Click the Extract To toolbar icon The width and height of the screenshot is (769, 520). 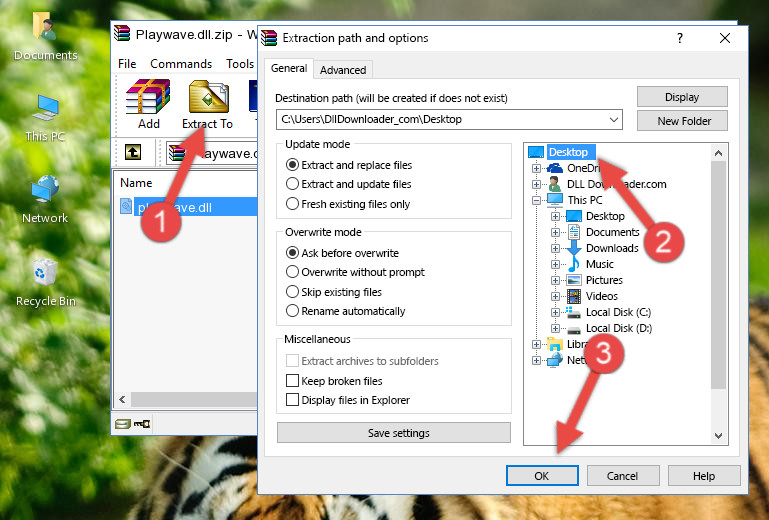[x=208, y=97]
